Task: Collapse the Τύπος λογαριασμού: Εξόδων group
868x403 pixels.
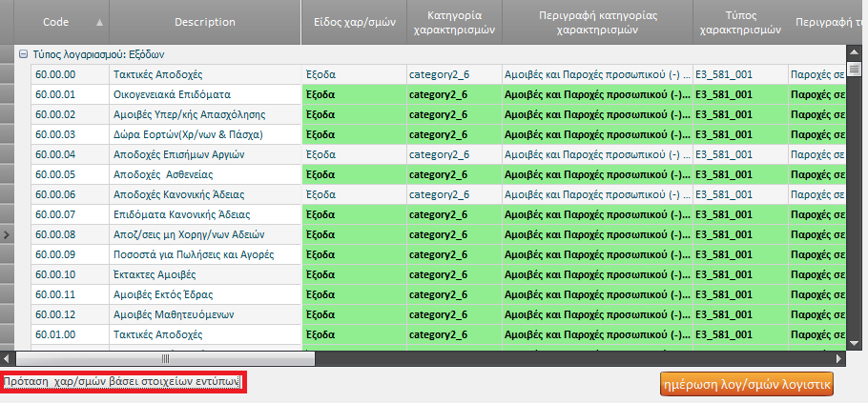Action: coord(23,55)
